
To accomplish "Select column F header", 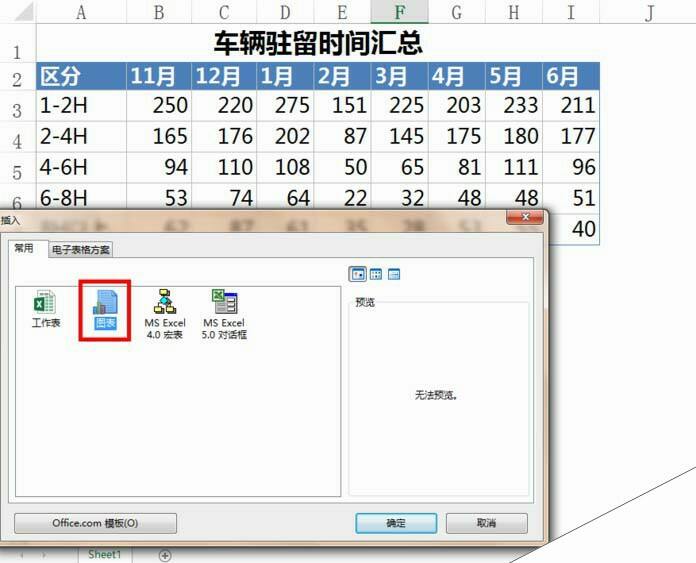I will click(x=399, y=12).
